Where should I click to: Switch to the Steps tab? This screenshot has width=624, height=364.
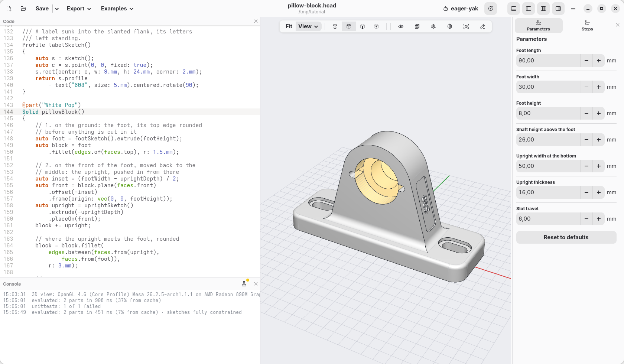tap(587, 26)
